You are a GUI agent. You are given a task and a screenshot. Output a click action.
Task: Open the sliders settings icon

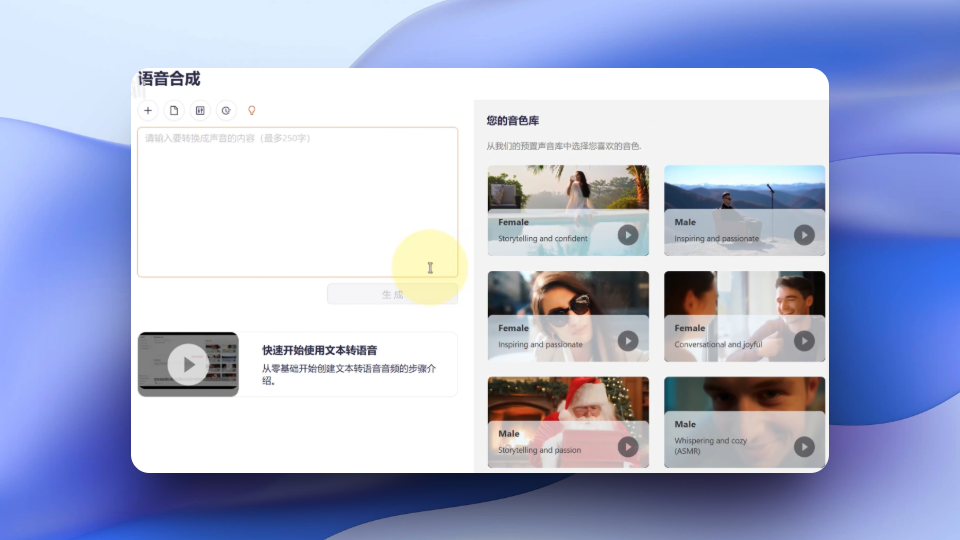[x=200, y=110]
